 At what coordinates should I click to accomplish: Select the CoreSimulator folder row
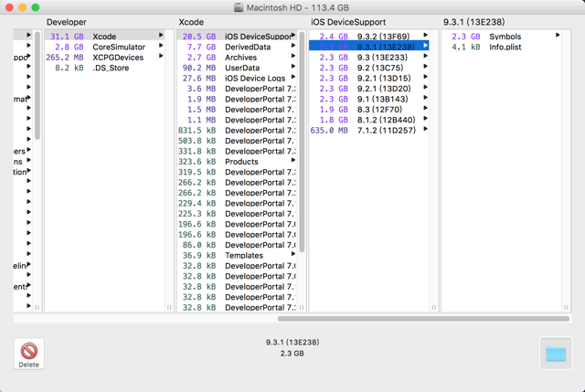pos(104,47)
